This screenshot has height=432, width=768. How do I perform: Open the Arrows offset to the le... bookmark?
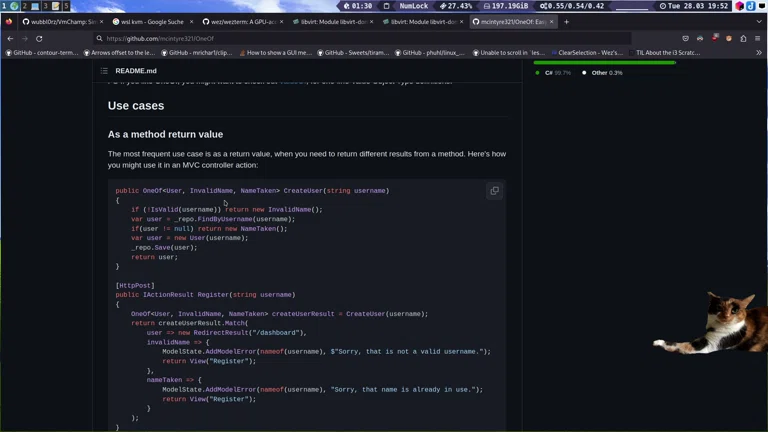click(x=120, y=52)
